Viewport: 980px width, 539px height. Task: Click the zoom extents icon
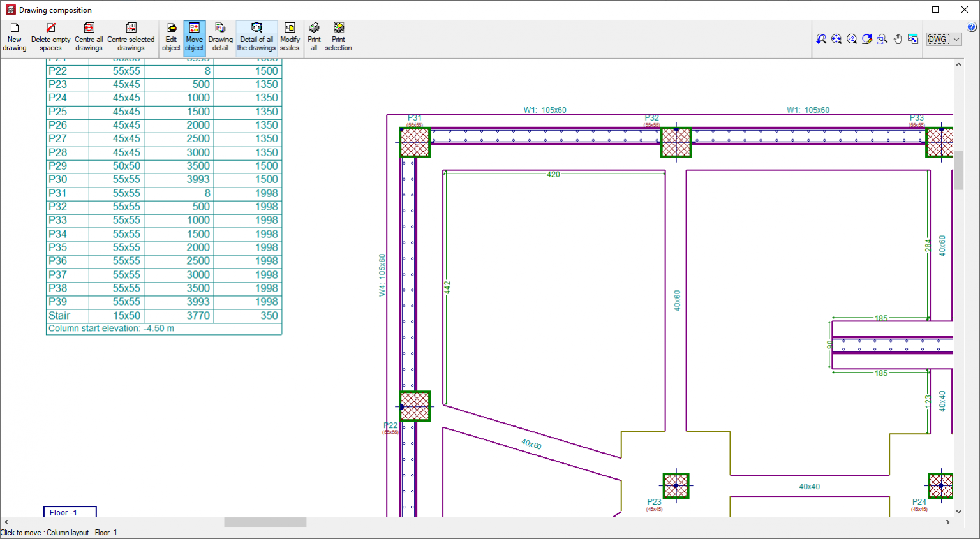(836, 40)
